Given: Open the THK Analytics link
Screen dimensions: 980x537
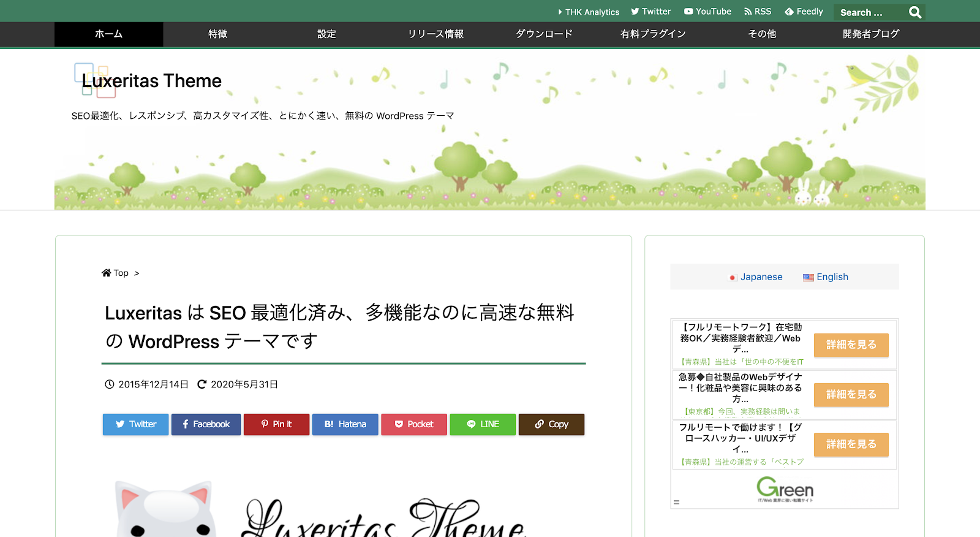Looking at the screenshot, I should [589, 12].
